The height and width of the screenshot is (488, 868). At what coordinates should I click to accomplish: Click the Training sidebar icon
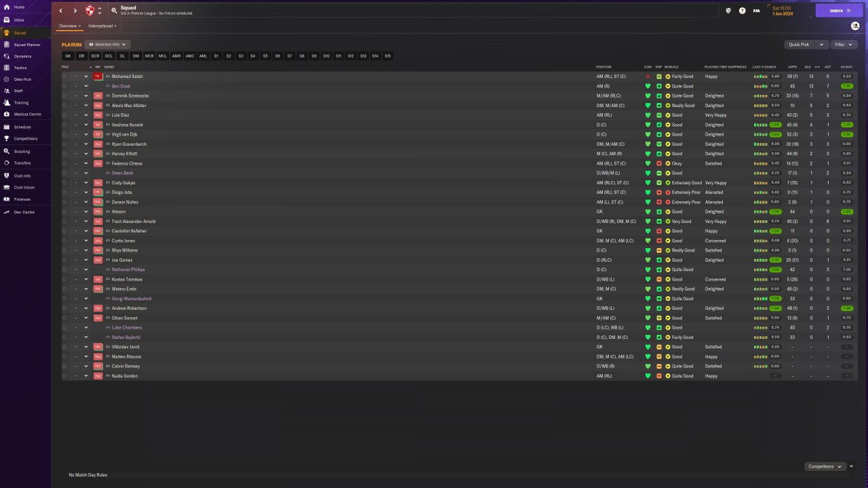coord(6,103)
